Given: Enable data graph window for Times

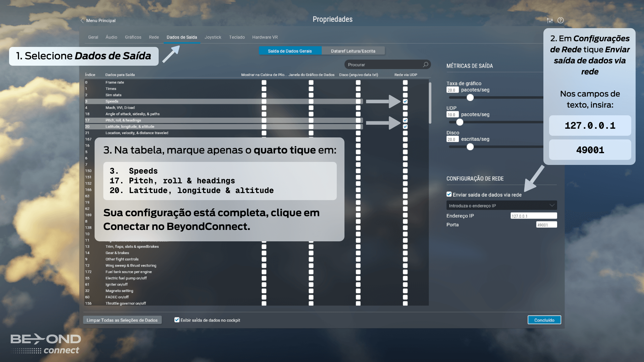Looking at the screenshot, I should tap(311, 89).
